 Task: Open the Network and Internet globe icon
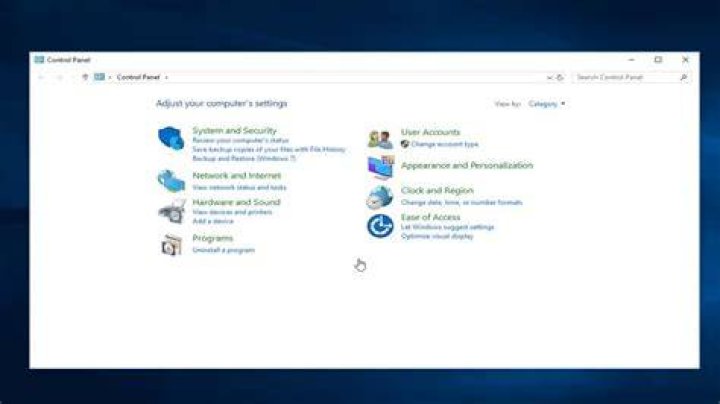click(171, 181)
